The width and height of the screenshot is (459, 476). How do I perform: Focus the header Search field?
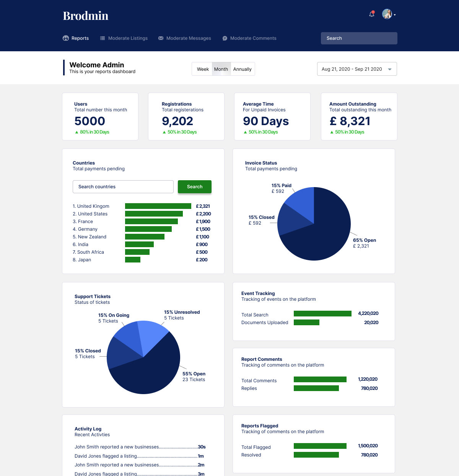point(359,38)
